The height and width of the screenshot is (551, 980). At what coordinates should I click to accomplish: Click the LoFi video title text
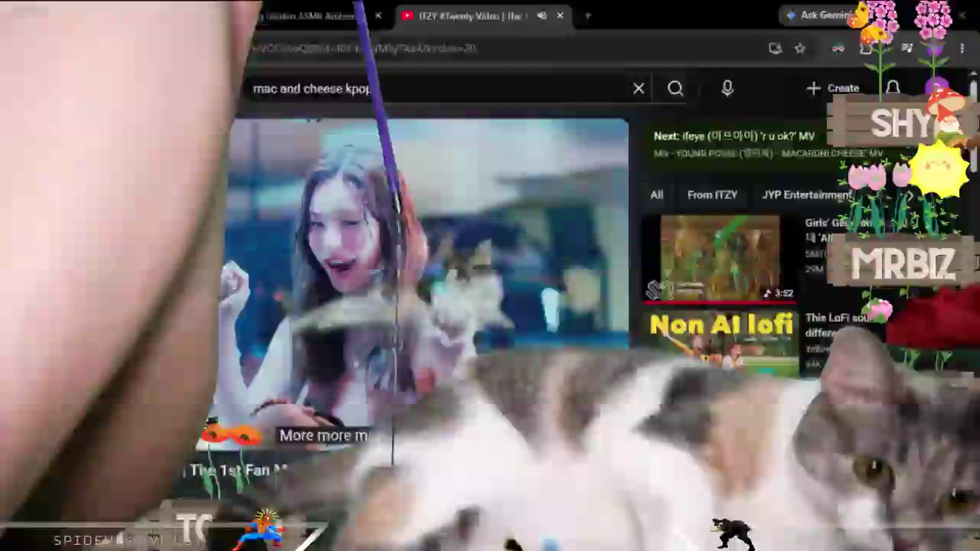(839, 325)
